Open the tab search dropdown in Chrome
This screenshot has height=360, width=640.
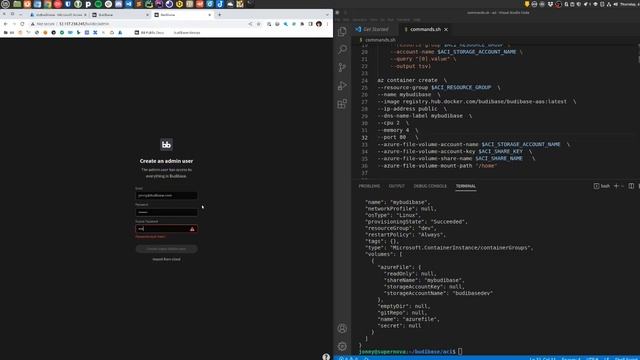(327, 15)
